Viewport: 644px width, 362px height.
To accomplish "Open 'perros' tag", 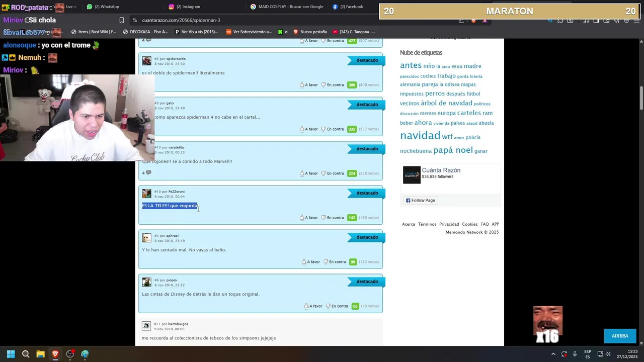I will (435, 94).
